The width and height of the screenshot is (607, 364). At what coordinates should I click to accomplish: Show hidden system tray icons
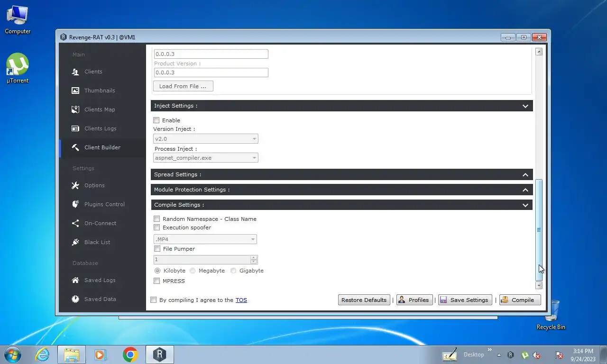click(x=499, y=355)
